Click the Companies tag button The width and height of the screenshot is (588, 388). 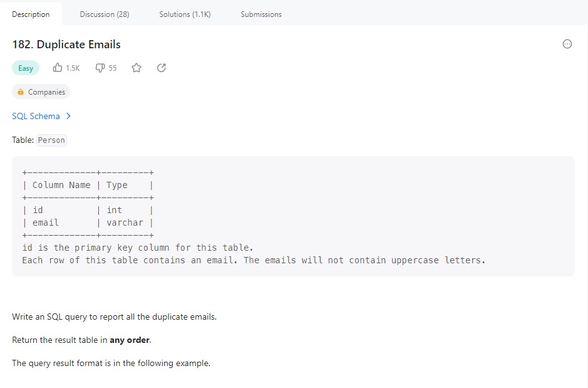(x=41, y=92)
